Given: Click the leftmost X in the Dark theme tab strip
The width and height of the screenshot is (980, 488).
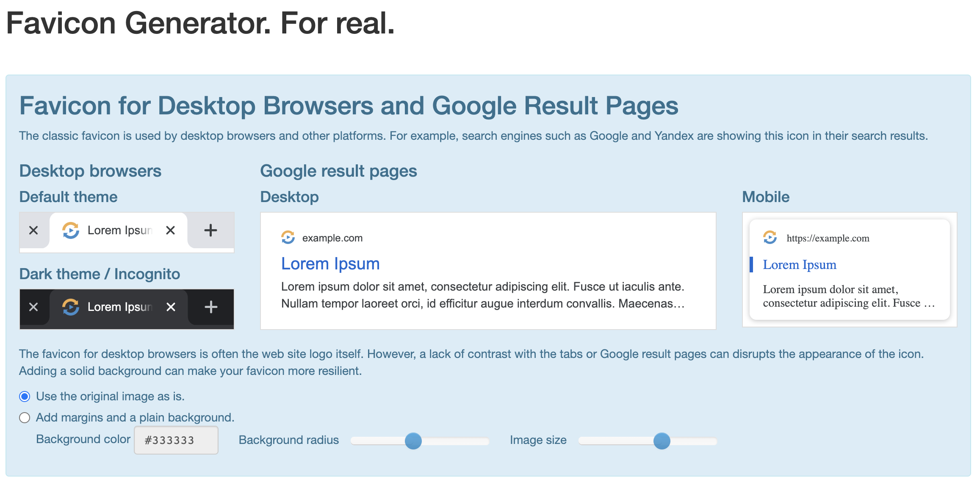Looking at the screenshot, I should pyautogui.click(x=33, y=307).
